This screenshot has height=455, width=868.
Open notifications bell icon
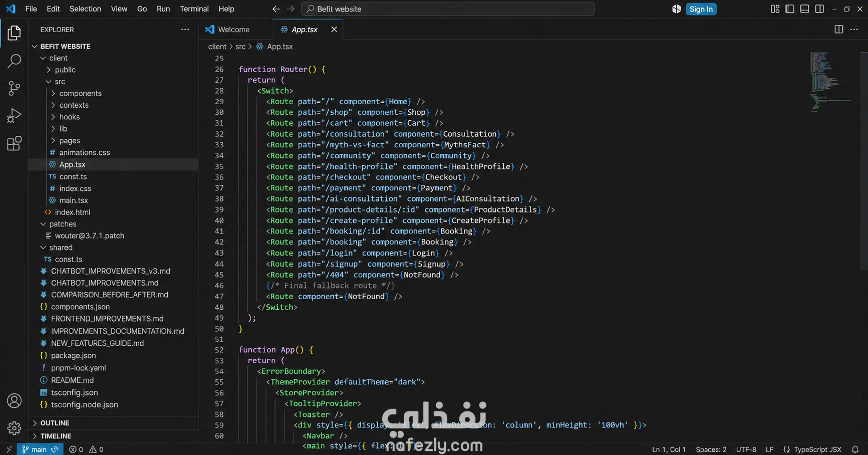click(x=855, y=449)
